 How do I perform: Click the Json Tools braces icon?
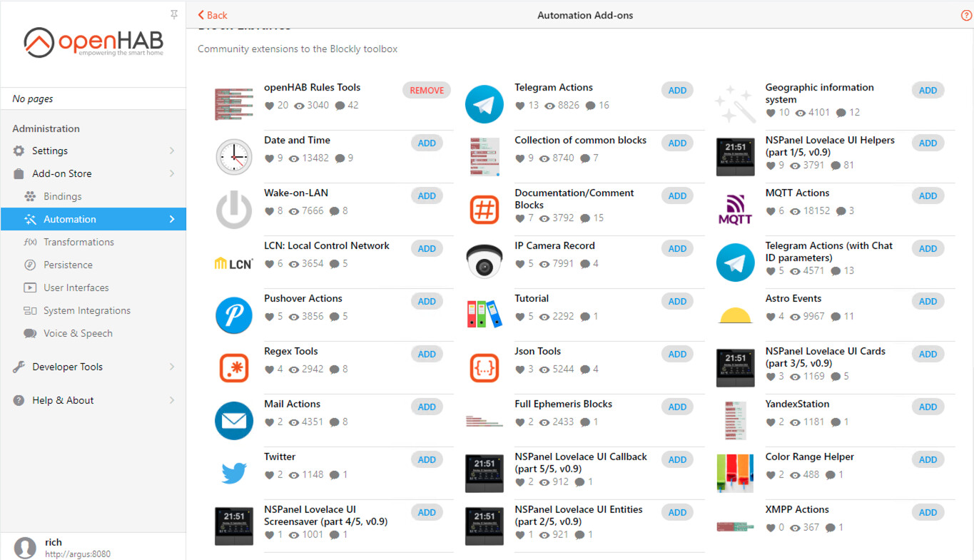point(485,368)
